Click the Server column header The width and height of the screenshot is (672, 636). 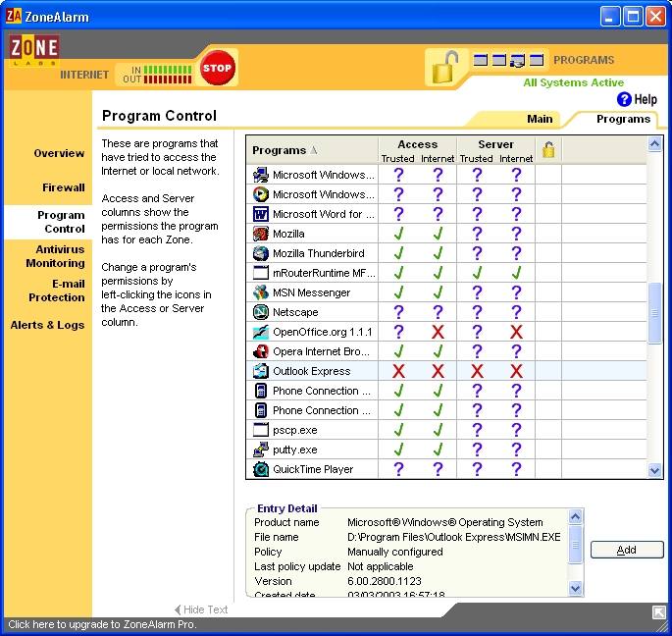click(x=495, y=144)
